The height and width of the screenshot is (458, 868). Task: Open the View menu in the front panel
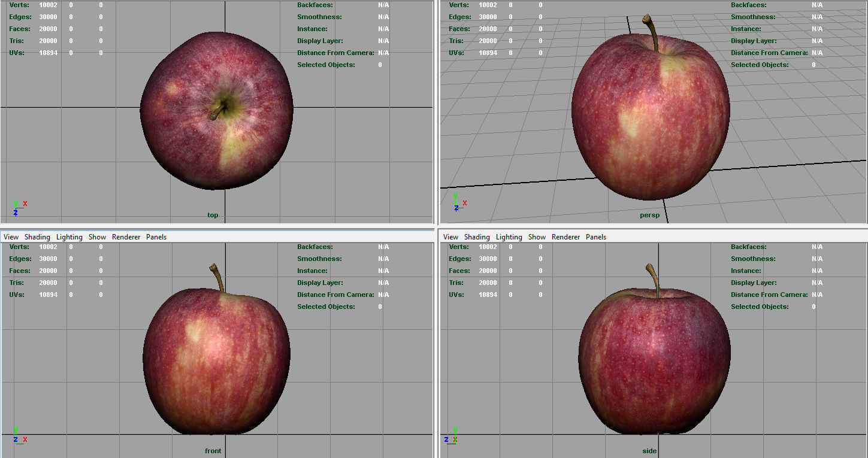(11, 237)
